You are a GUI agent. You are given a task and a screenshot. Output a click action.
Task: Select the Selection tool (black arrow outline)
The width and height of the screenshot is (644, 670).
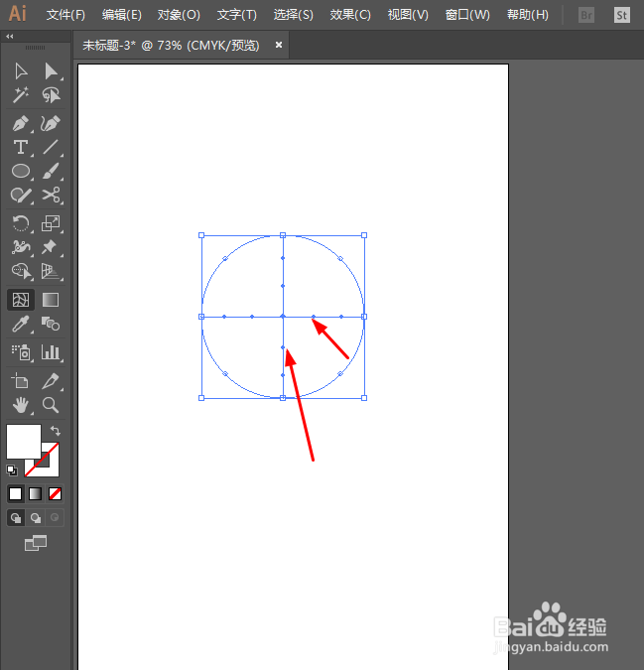[x=21, y=71]
